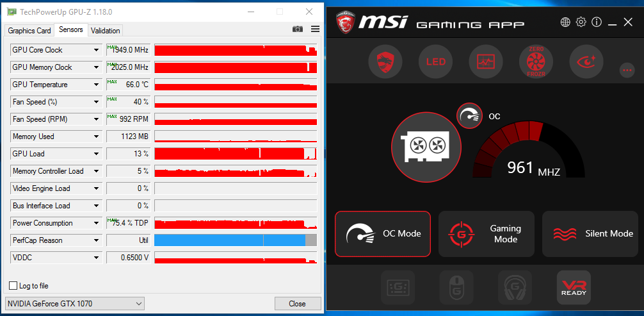This screenshot has width=644, height=316.
Task: Click the language globe icon in MSI app
Action: (x=565, y=22)
